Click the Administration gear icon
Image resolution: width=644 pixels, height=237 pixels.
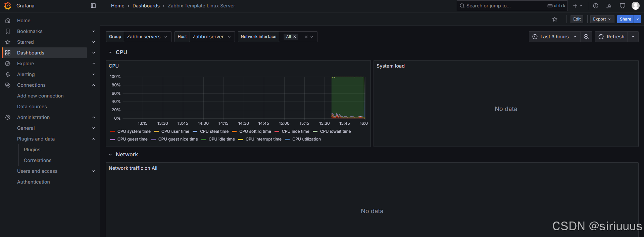click(x=8, y=117)
